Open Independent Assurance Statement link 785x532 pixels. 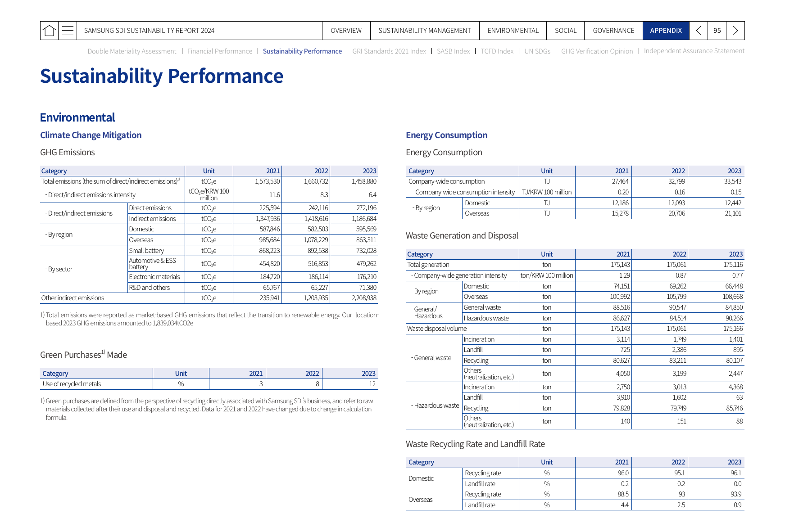click(694, 51)
